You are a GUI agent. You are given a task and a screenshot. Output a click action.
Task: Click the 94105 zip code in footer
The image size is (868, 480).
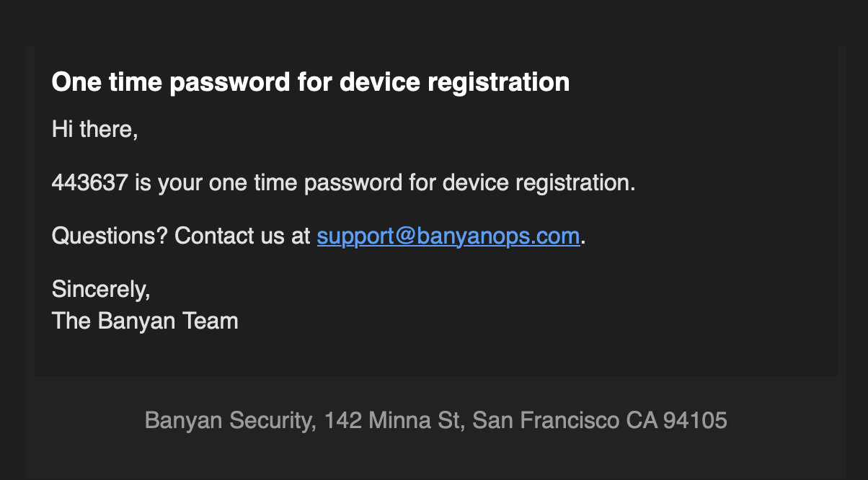pyautogui.click(x=695, y=420)
